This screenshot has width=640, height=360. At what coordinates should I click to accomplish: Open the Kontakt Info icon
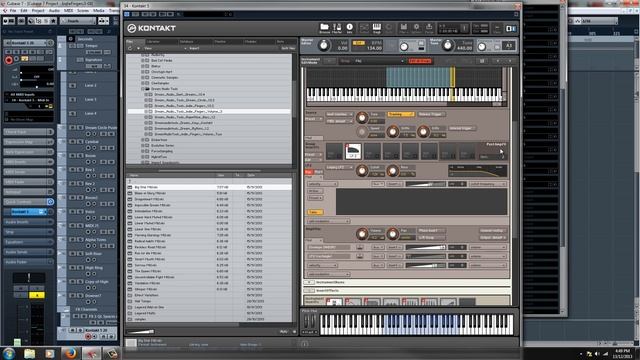[x=349, y=27]
